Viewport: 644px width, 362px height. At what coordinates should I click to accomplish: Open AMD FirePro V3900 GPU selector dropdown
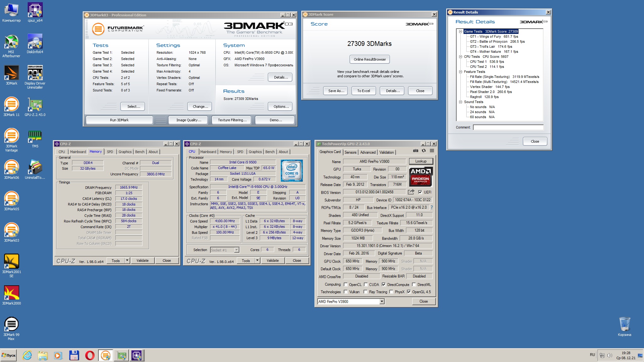point(382,302)
